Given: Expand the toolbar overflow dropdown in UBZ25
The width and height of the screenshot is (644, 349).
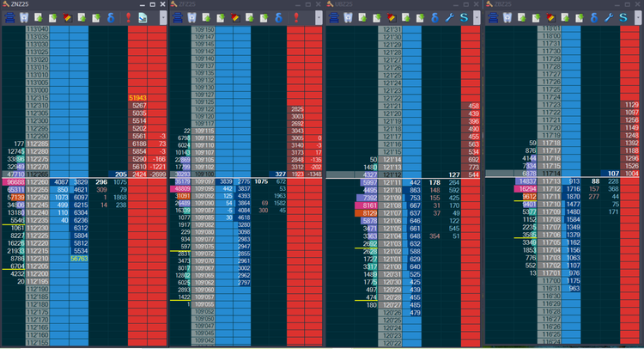Looking at the screenshot, I should coord(478,16).
